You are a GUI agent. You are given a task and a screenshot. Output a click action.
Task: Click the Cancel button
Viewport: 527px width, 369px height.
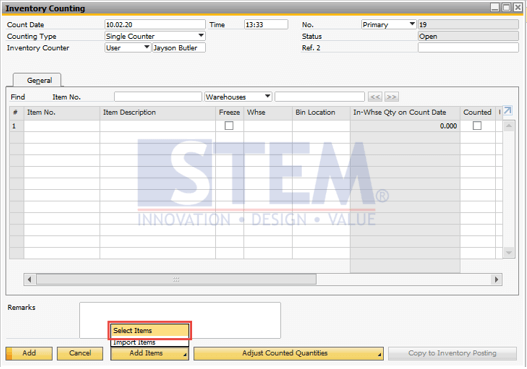click(80, 354)
